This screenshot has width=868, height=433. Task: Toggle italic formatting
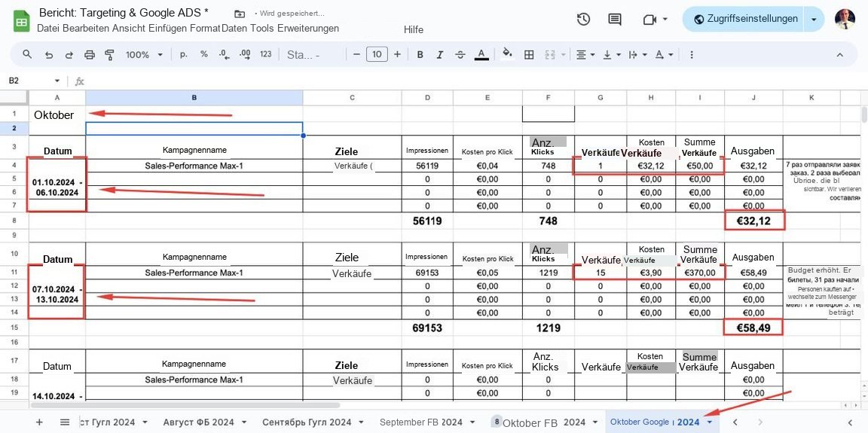point(440,55)
